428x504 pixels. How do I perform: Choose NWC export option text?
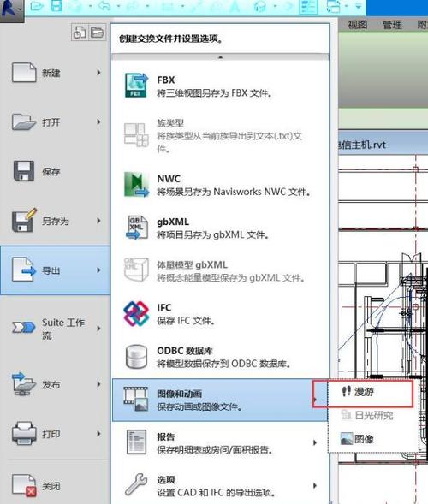coord(234,185)
